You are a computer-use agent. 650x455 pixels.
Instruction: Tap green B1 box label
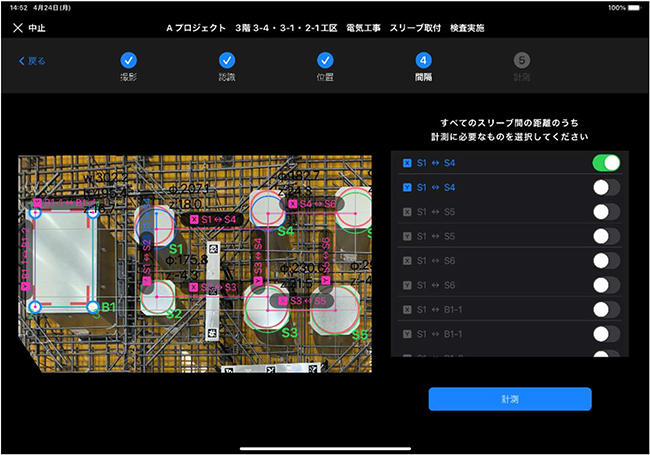[108, 307]
